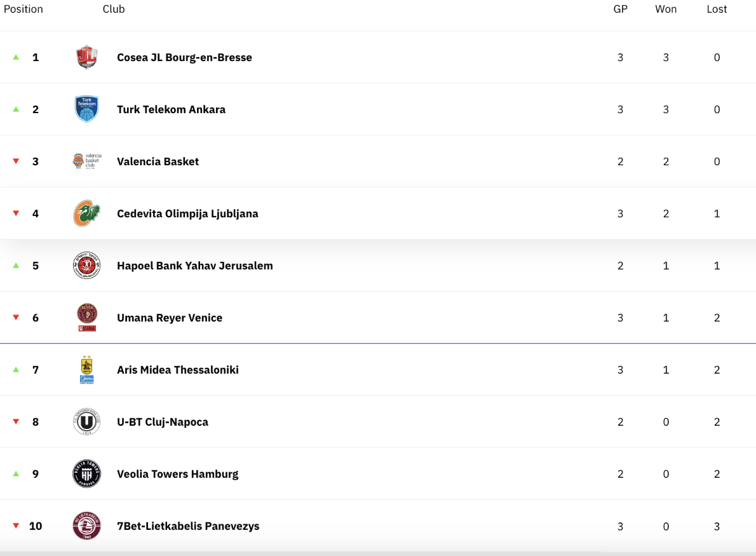Sort the table by the Lost header
Viewport: 756px width, 556px height.
click(x=717, y=9)
